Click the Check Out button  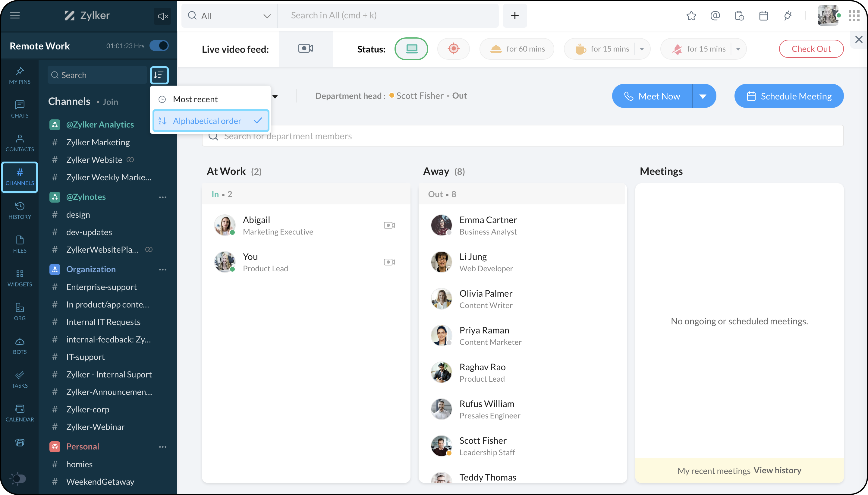coord(811,49)
